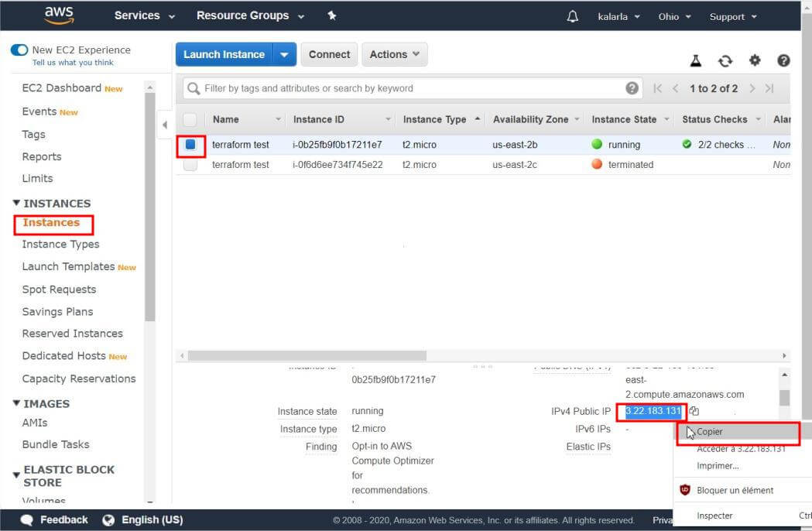
Task: Open the settings gear icon
Action: [x=755, y=60]
